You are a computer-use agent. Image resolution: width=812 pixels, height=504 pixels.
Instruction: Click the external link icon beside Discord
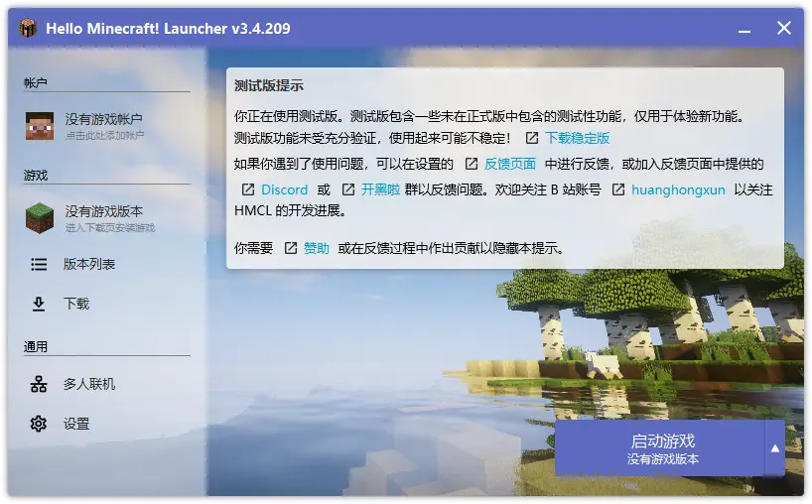click(248, 189)
